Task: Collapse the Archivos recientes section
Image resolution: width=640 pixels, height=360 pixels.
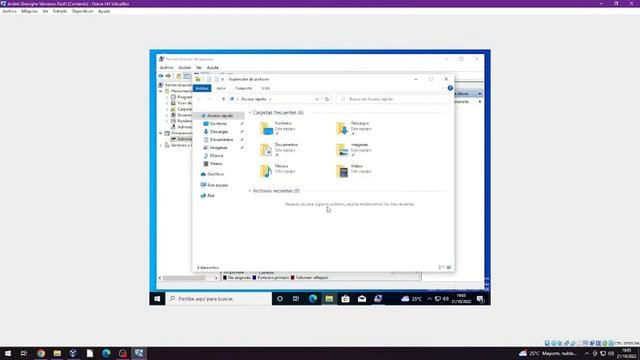Action: pos(250,191)
